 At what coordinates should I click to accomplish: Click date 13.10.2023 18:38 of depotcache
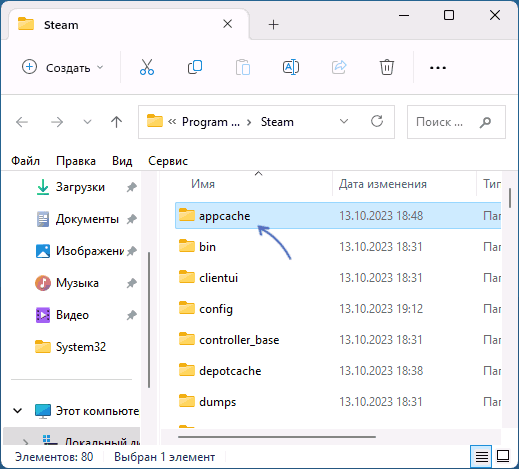(381, 371)
